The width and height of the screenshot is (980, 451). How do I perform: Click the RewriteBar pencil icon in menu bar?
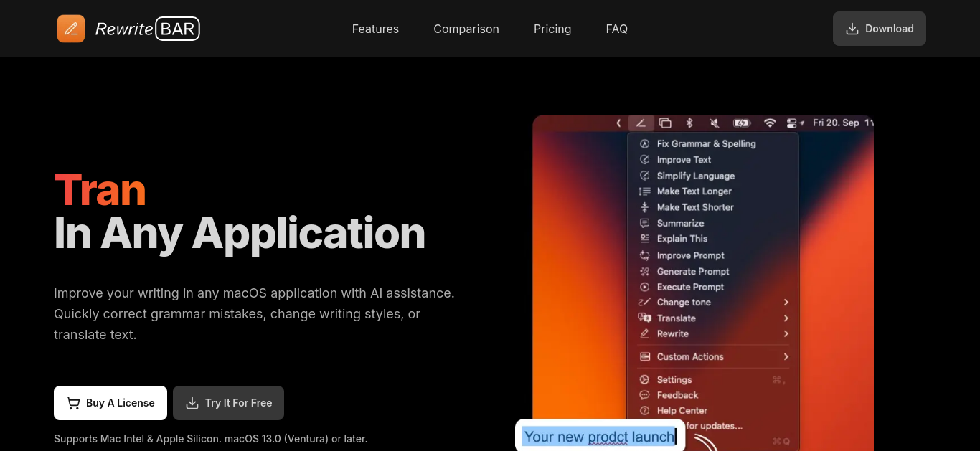pos(641,123)
